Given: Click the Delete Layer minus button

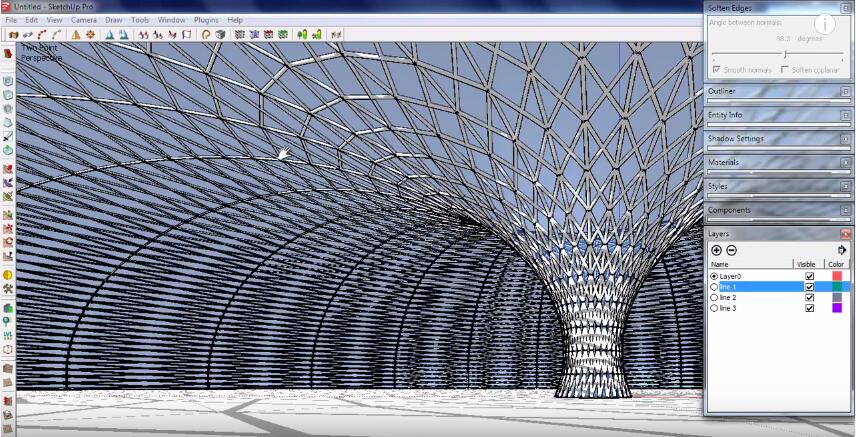Looking at the screenshot, I should [731, 250].
